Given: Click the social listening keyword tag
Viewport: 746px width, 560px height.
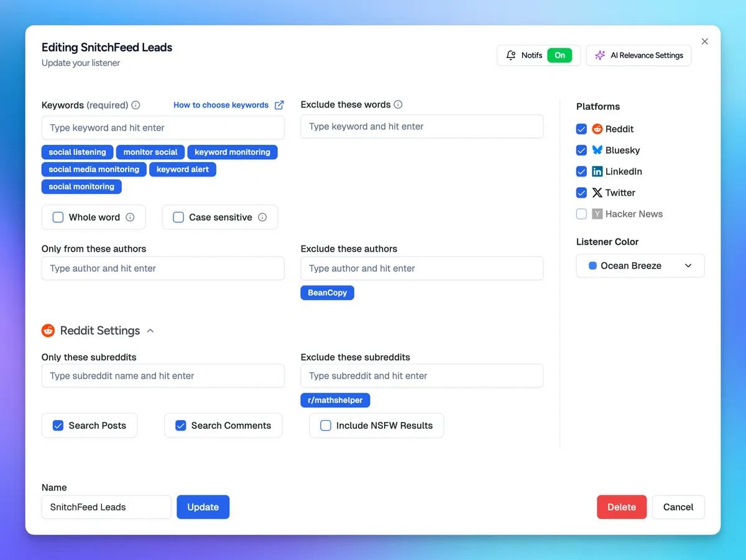Looking at the screenshot, I should click(78, 152).
